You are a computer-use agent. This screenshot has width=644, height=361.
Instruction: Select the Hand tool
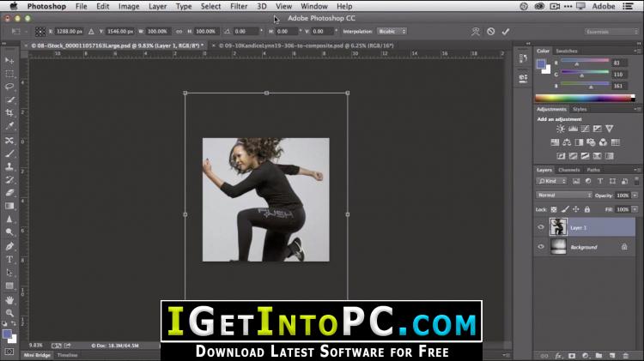pos(9,300)
